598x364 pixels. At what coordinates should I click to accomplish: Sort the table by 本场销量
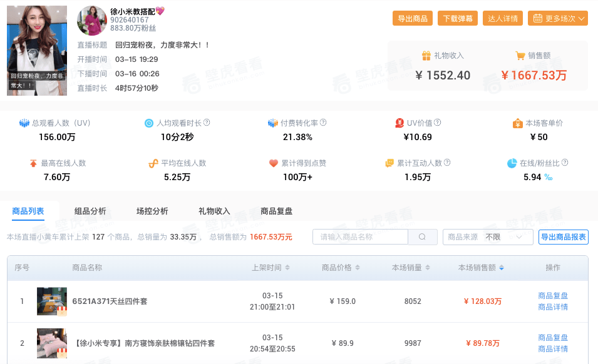[428, 268]
